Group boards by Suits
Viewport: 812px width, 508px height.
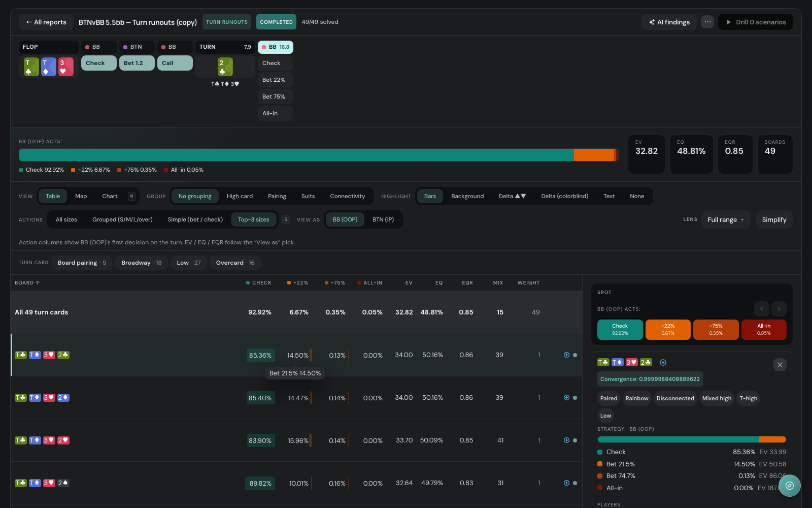[x=308, y=196]
